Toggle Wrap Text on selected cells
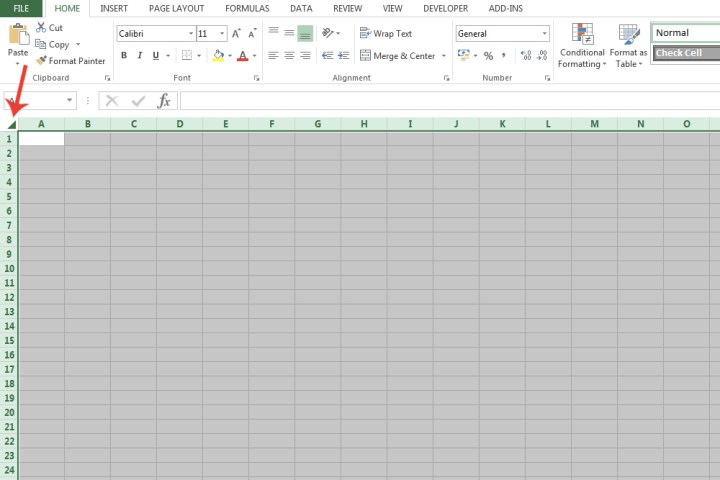 (x=386, y=34)
